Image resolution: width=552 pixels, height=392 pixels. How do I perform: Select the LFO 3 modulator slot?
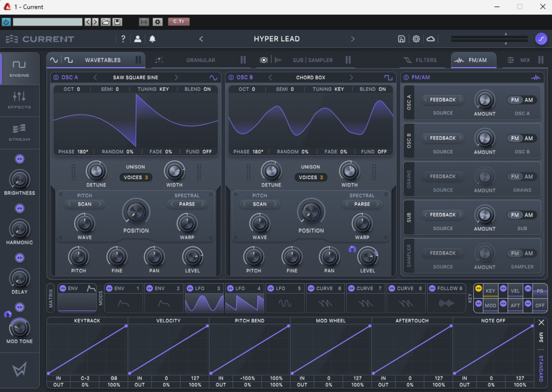point(204,298)
